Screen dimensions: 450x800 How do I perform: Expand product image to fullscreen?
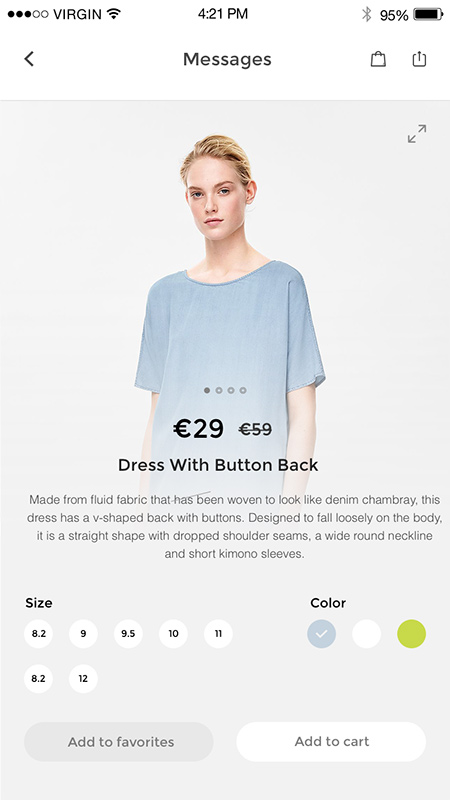point(417,134)
